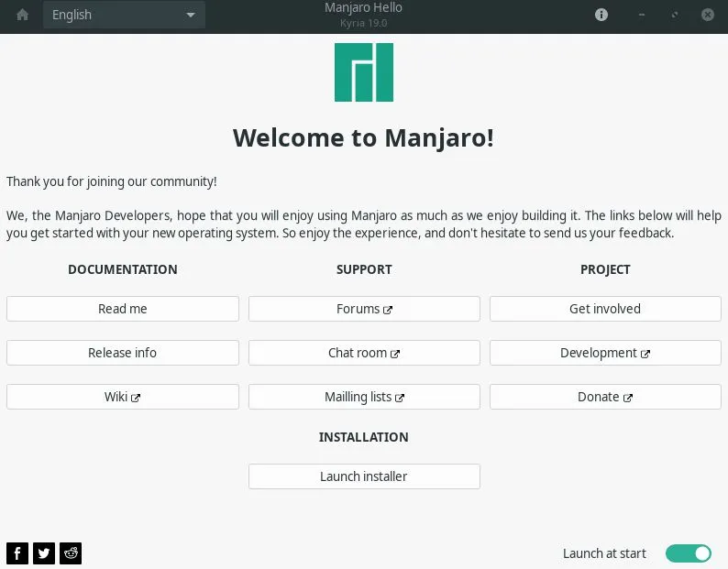Click Get involved button
Image resolution: width=728 pixels, height=569 pixels.
(605, 309)
